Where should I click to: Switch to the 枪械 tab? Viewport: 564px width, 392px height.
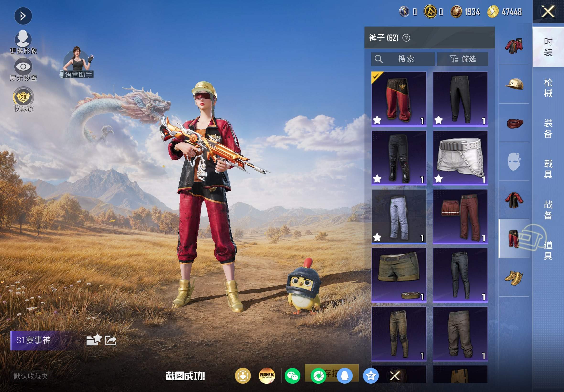pos(548,88)
